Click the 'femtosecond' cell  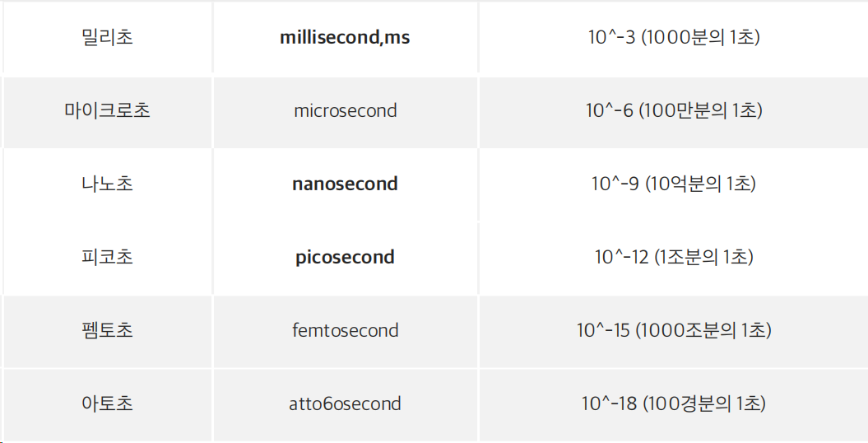pyautogui.click(x=345, y=330)
